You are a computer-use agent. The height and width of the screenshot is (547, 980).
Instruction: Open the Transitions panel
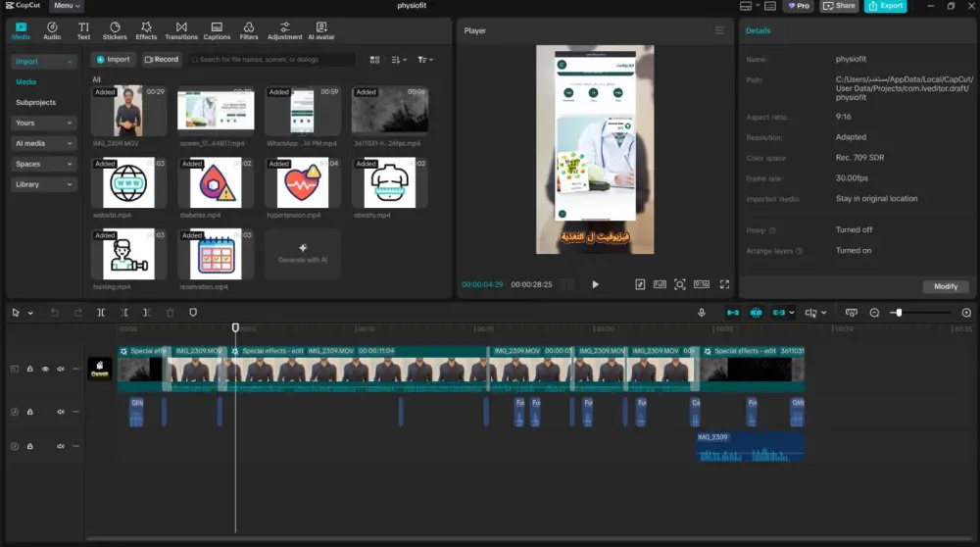coord(180,30)
